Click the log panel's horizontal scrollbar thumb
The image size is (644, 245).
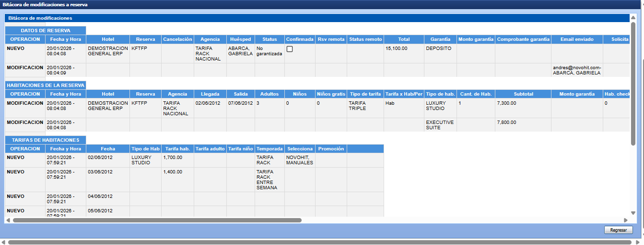point(157,220)
